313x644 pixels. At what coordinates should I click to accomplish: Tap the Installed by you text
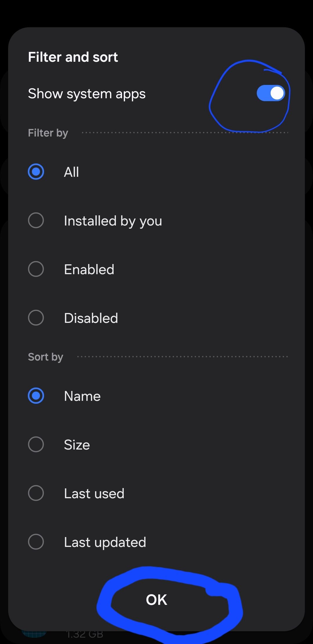click(x=113, y=221)
